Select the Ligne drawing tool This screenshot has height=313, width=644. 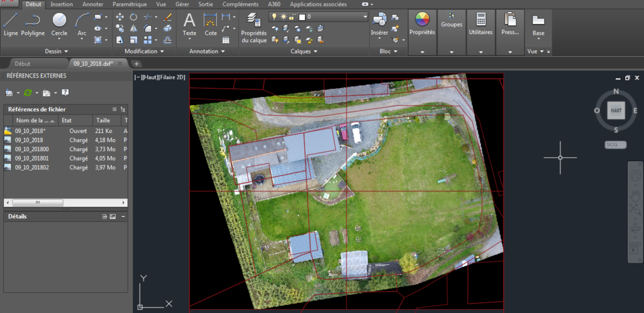click(11, 25)
